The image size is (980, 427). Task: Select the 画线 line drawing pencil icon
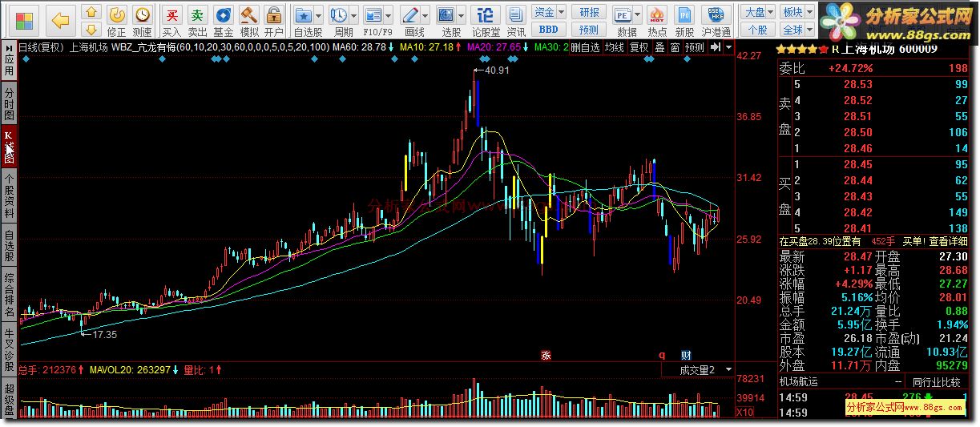pos(409,14)
